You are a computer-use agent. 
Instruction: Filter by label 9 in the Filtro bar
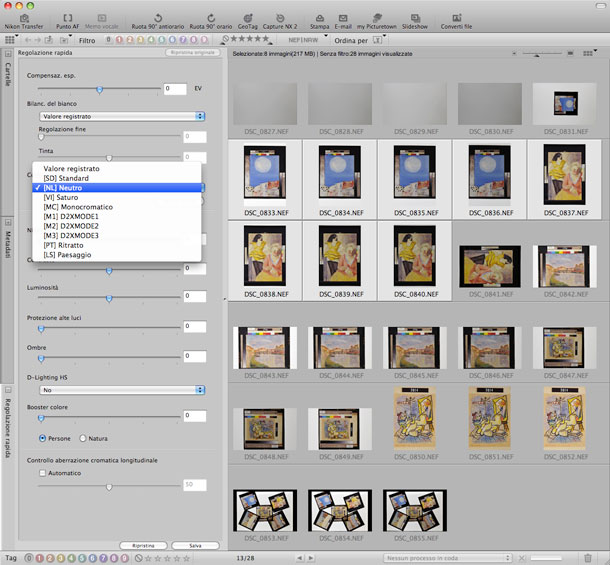point(204,40)
